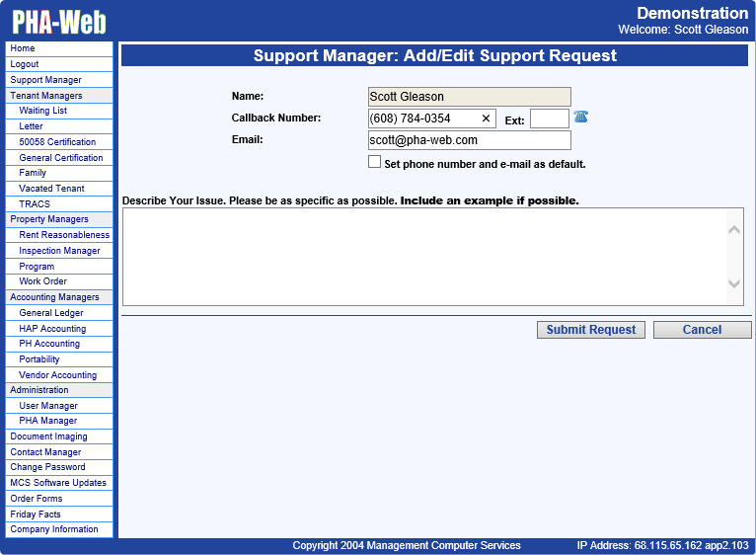Open PHA Manager
The width and height of the screenshot is (756, 555).
59,421
